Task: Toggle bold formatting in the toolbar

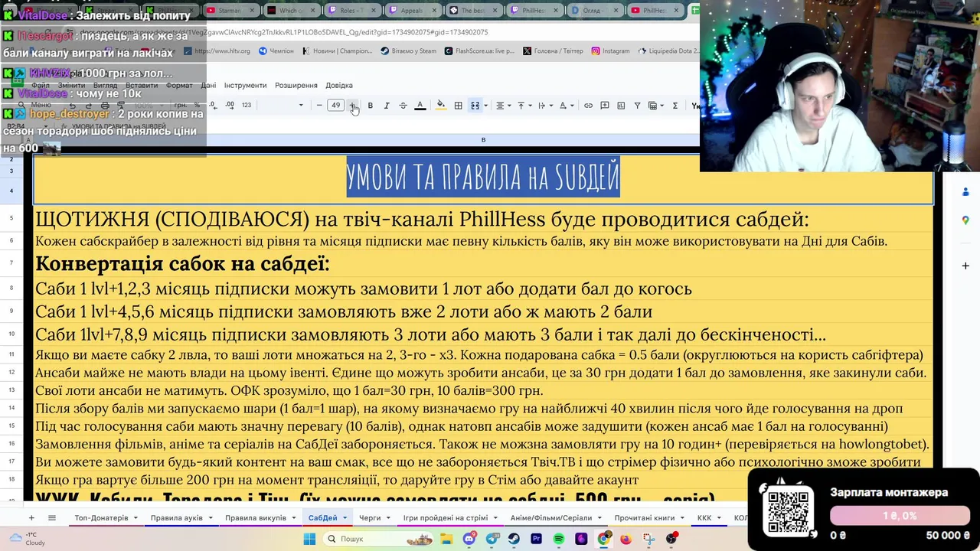Action: [370, 106]
